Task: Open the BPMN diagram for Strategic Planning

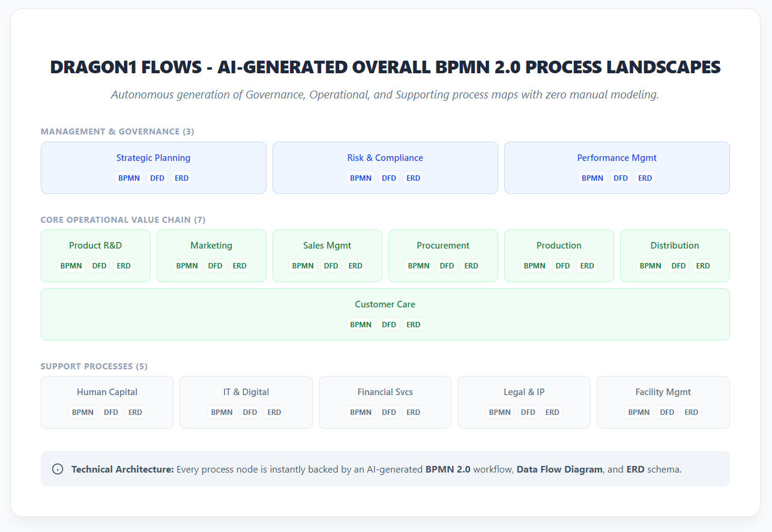Action: coord(129,178)
